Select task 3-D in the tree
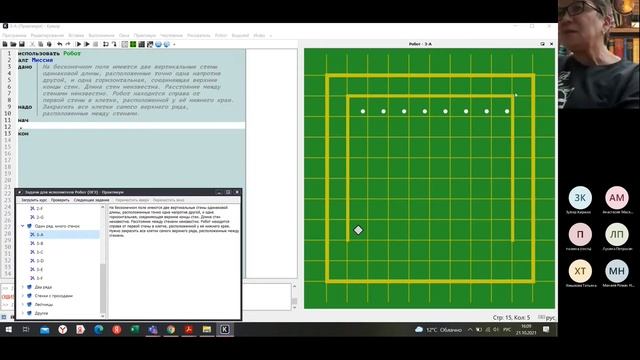 click(40, 261)
